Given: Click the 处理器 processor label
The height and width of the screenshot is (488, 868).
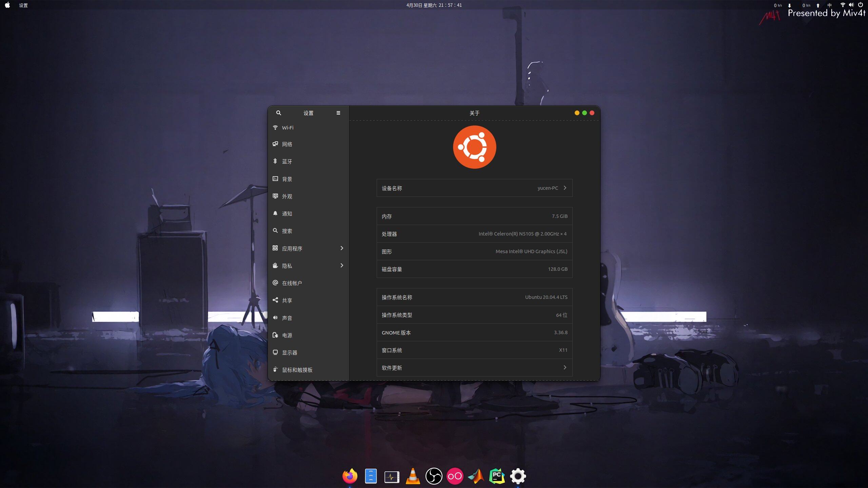Looking at the screenshot, I should 389,234.
